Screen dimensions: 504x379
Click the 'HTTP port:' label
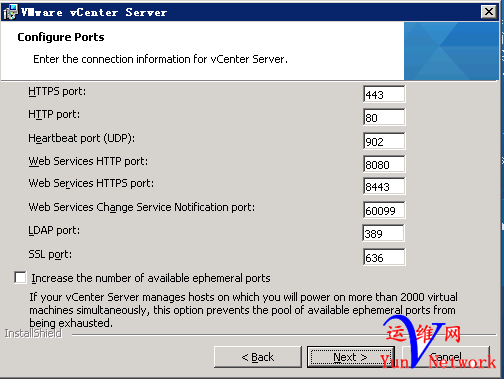coord(54,114)
